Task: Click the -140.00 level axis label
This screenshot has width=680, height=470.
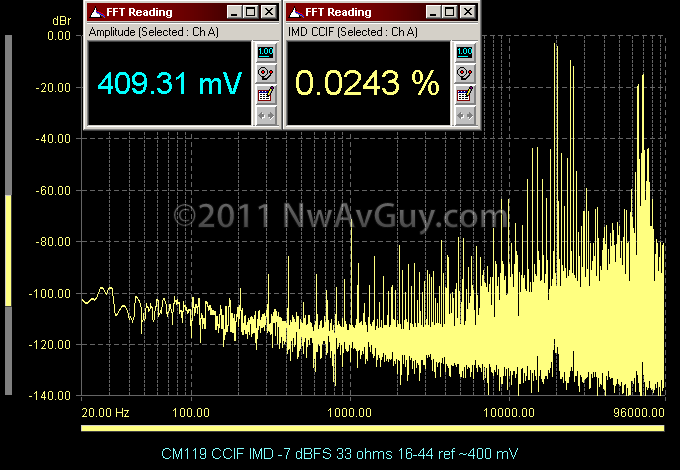Action: (50, 395)
